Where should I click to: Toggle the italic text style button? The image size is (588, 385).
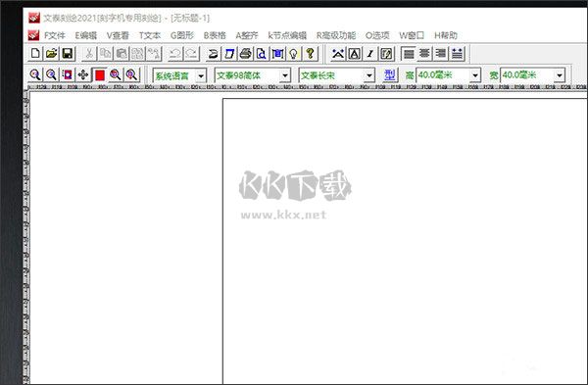[370, 54]
